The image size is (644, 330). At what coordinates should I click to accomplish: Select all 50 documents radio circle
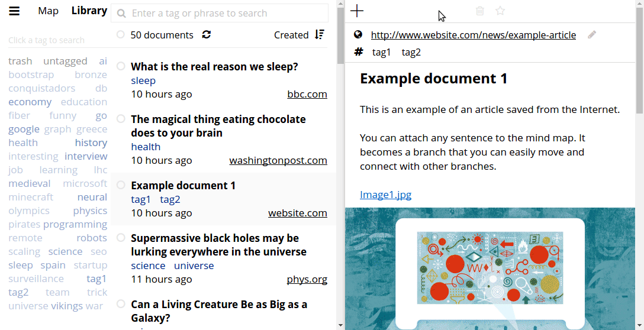[121, 35]
